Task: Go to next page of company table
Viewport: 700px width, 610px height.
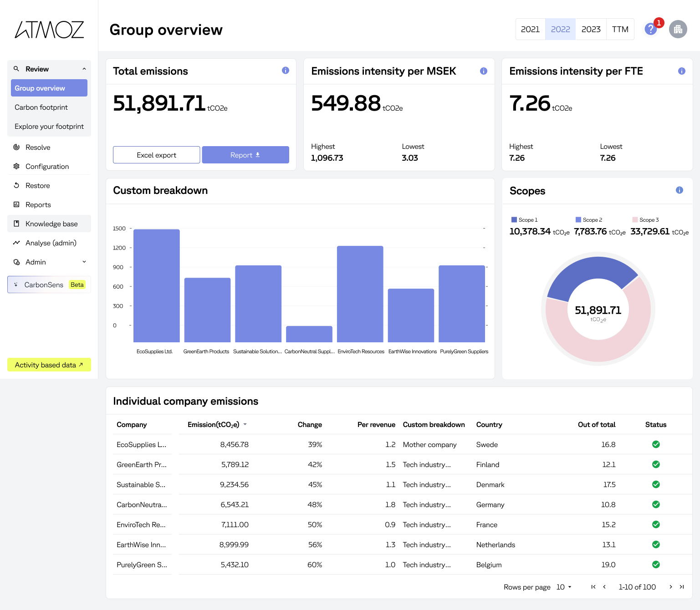Action: pyautogui.click(x=670, y=587)
